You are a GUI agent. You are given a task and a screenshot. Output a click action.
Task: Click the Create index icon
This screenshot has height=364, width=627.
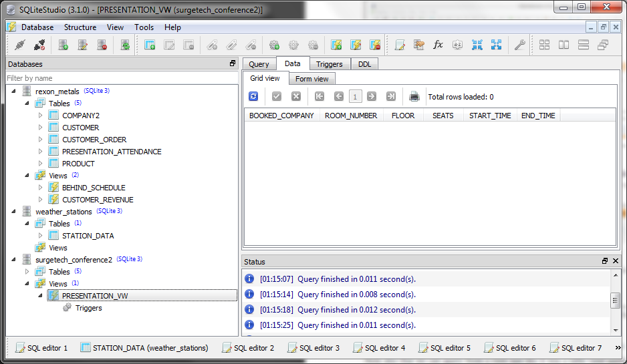pyautogui.click(x=212, y=45)
